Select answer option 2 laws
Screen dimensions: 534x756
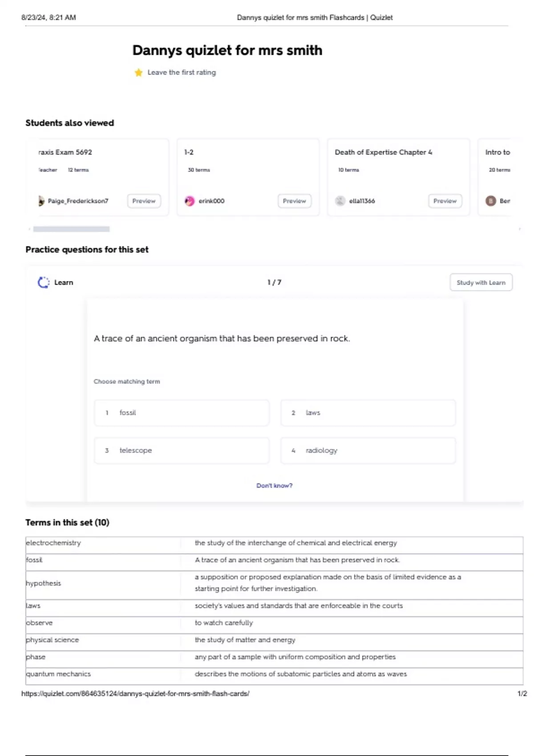(x=368, y=413)
